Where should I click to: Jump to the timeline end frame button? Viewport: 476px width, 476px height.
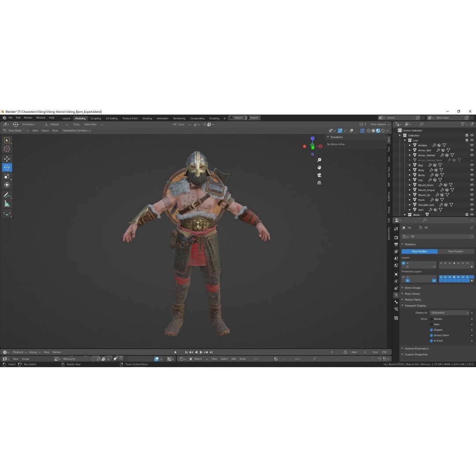(x=211, y=352)
